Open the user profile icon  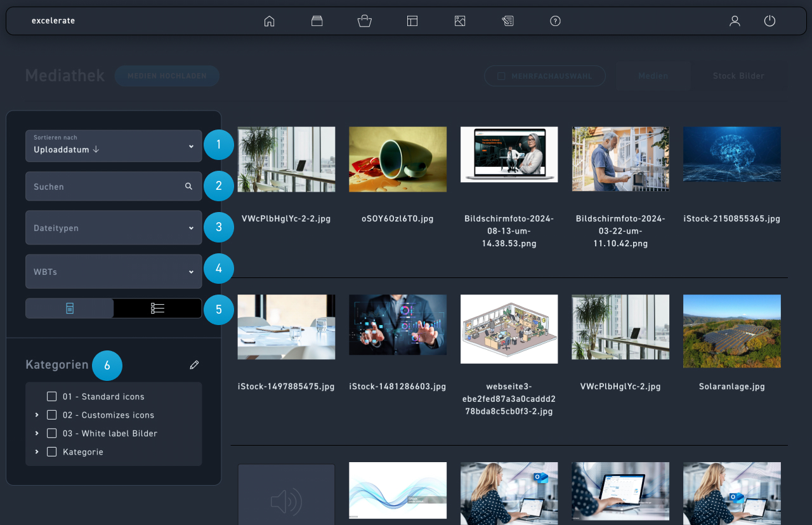tap(735, 21)
